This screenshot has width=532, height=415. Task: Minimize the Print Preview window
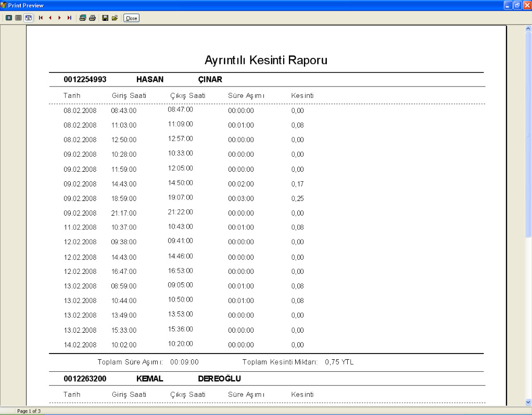[508, 5]
